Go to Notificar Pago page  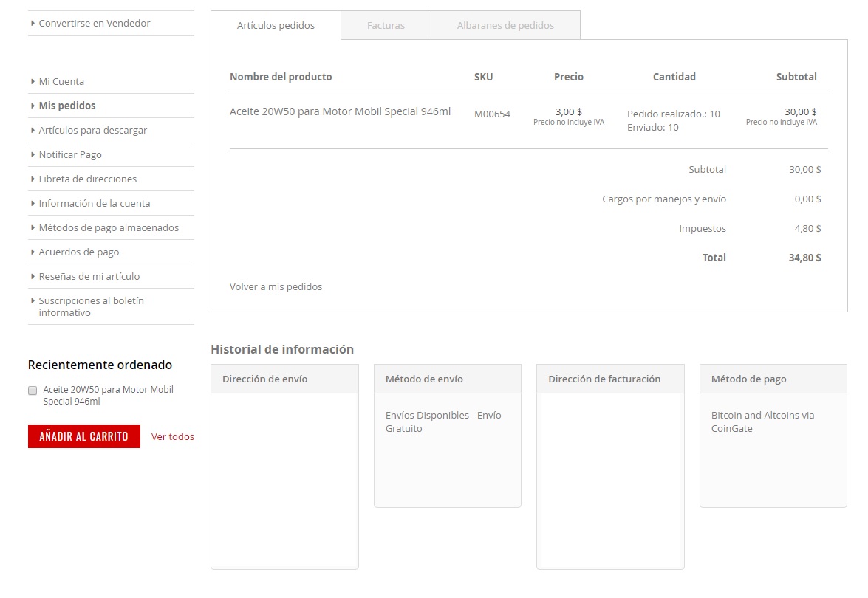[x=70, y=154]
